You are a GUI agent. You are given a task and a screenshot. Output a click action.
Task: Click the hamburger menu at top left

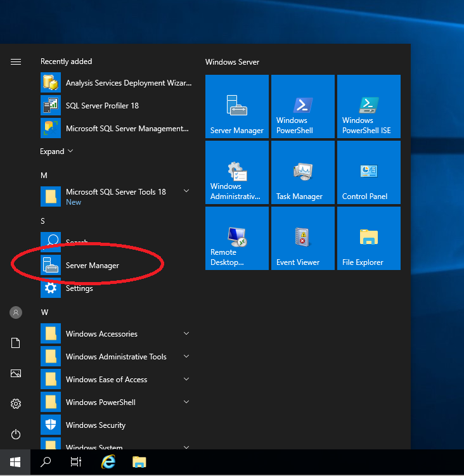pyautogui.click(x=16, y=62)
